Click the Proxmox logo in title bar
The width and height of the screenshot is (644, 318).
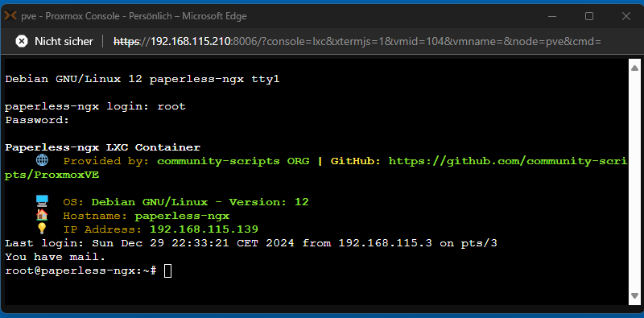coord(10,16)
